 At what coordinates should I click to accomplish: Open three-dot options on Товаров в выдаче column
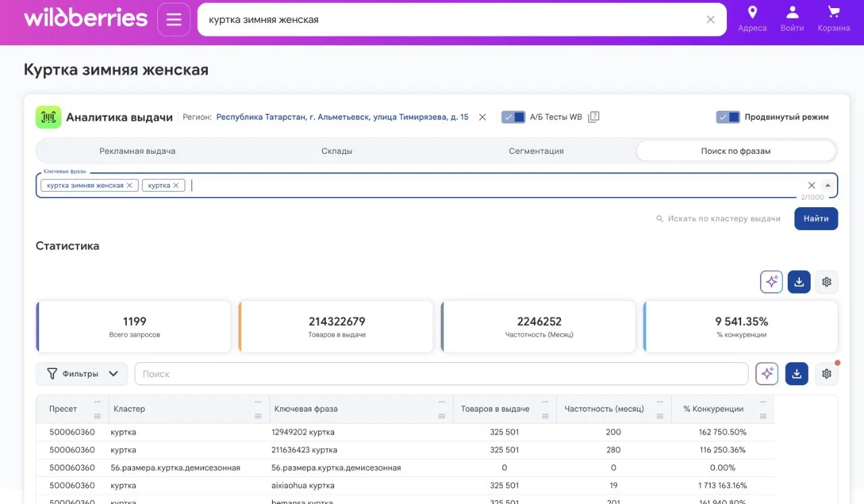545,401
